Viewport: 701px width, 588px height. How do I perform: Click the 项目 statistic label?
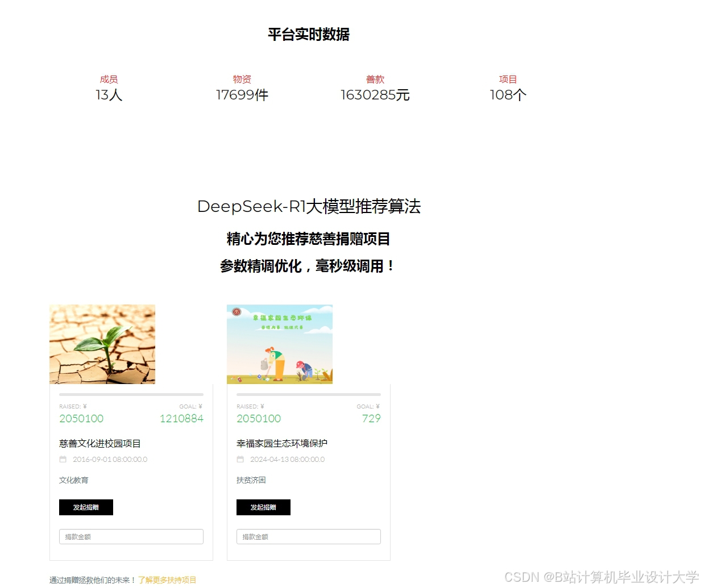point(508,80)
